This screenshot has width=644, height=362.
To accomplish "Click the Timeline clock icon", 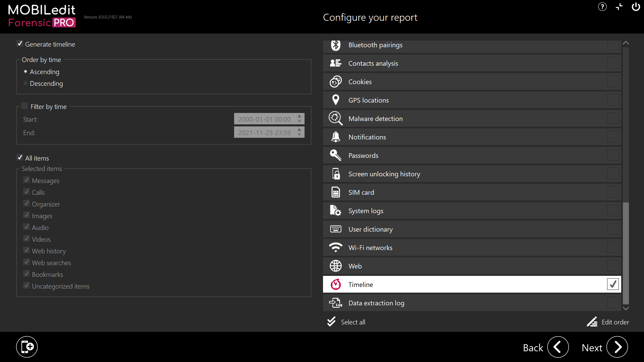I will coord(335,284).
